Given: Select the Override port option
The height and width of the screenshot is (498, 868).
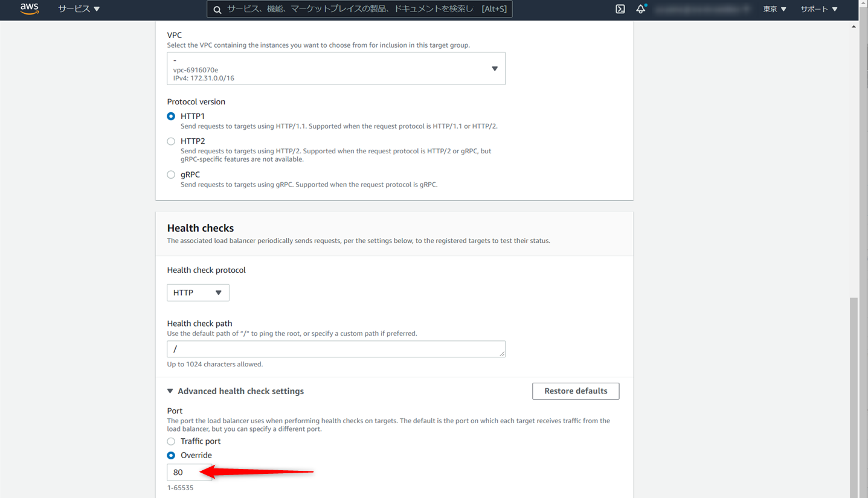Looking at the screenshot, I should 171,455.
